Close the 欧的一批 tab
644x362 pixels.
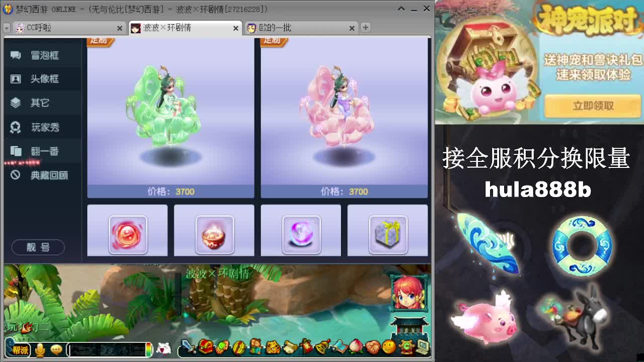click(x=352, y=28)
